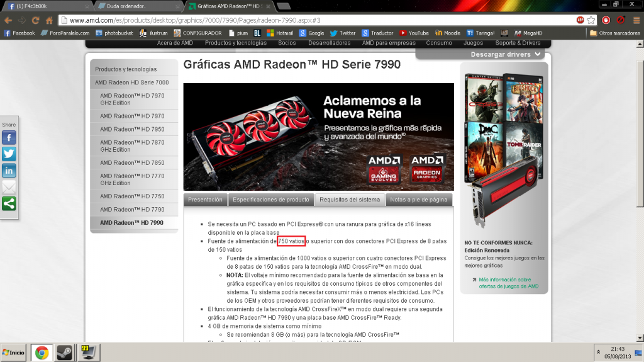Open Twitter bookmark in bookmarks bar

(x=343, y=33)
